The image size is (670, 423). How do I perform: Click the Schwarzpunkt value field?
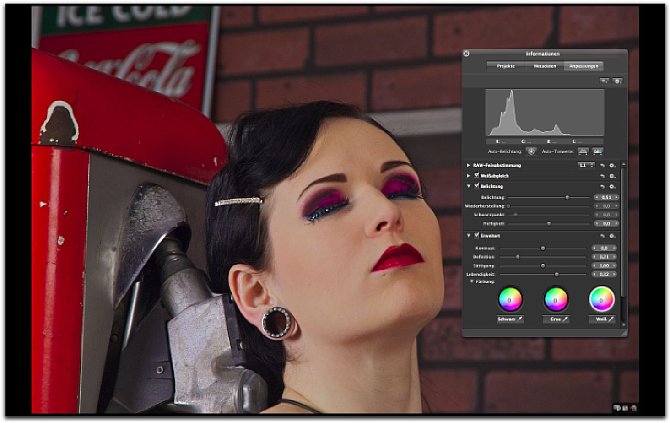point(606,214)
